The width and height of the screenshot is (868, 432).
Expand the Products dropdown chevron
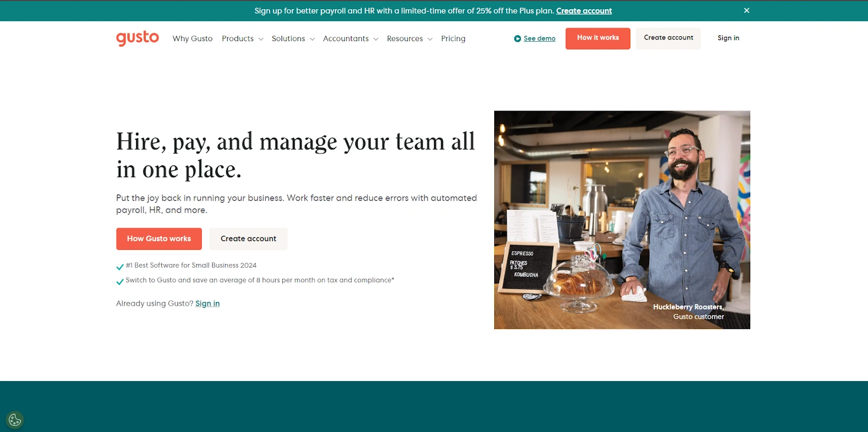click(261, 39)
